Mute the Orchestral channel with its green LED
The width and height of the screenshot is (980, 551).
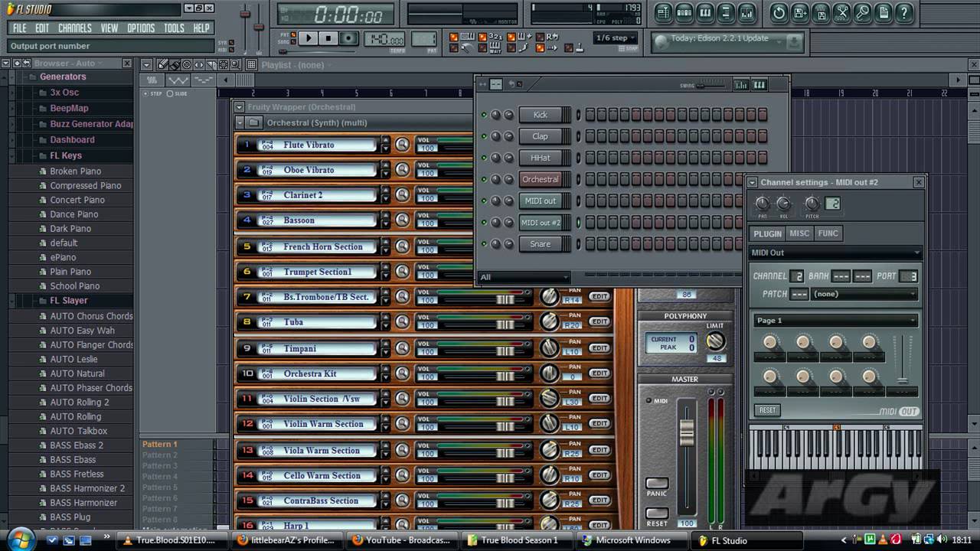point(484,179)
